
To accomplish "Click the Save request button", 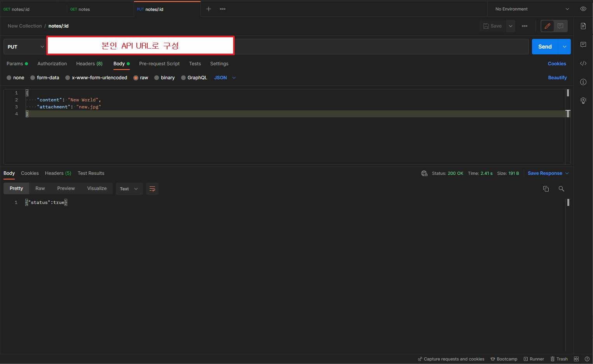I will 492,26.
